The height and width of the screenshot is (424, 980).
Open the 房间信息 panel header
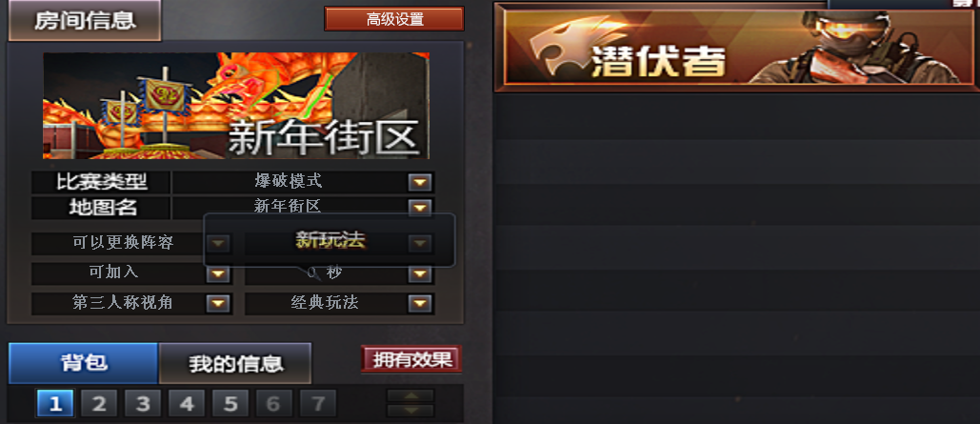[x=85, y=21]
